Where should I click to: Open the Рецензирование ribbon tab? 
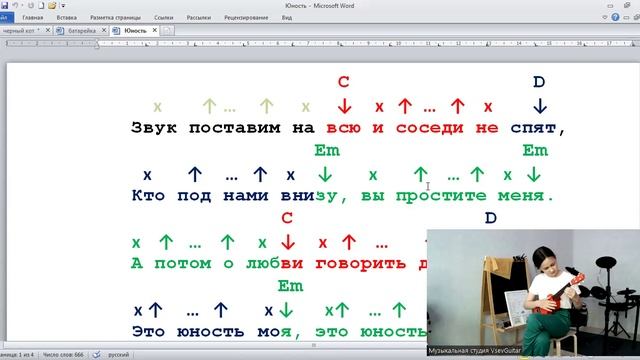point(246,18)
